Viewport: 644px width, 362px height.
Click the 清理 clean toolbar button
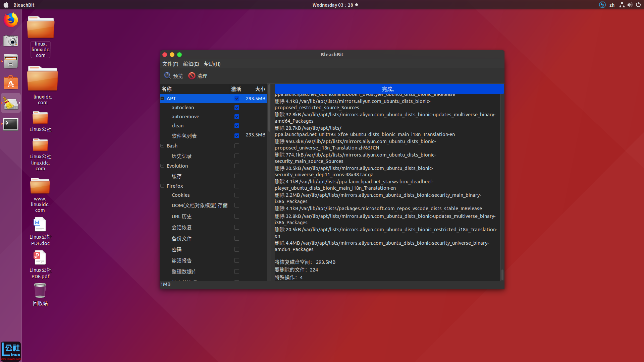tap(198, 76)
